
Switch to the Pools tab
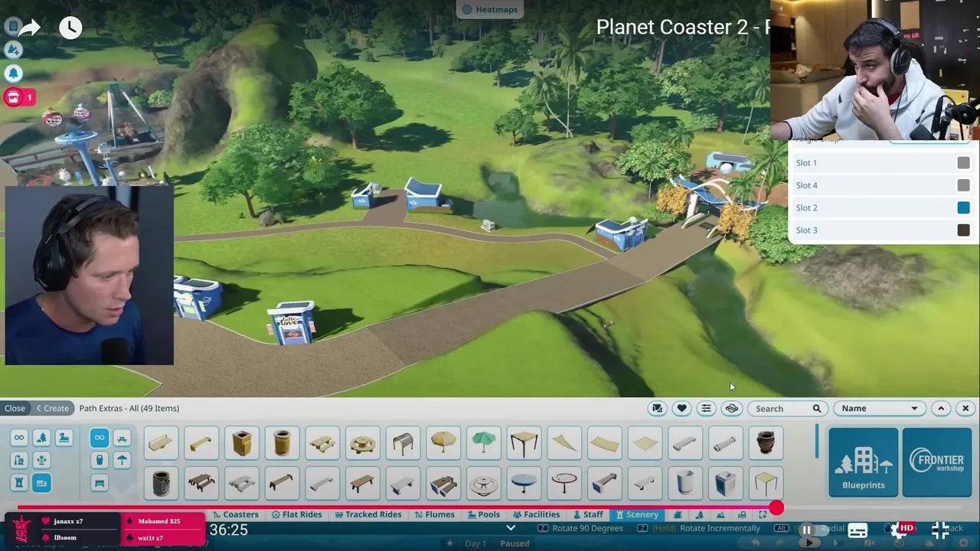point(483,514)
